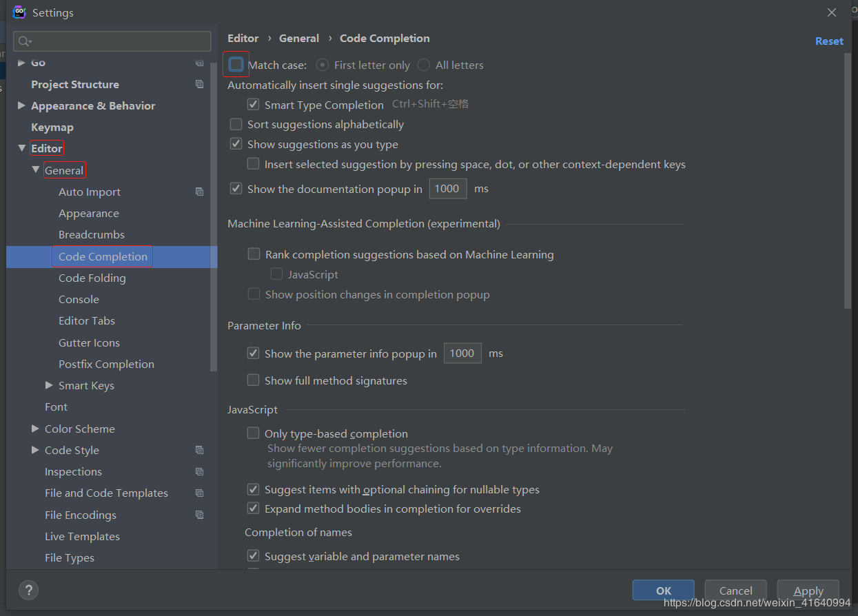
Task: Expand the Color Scheme tree node
Action: (35, 429)
